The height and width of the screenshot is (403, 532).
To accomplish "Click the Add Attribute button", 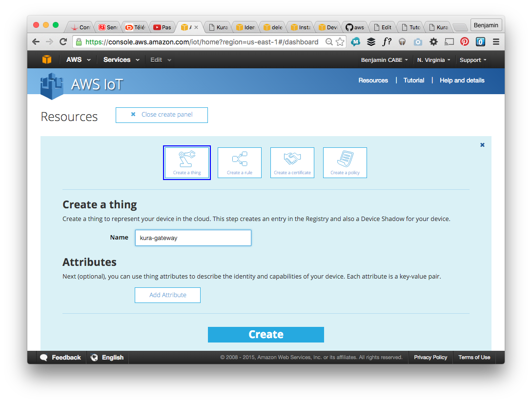I will (x=167, y=295).
